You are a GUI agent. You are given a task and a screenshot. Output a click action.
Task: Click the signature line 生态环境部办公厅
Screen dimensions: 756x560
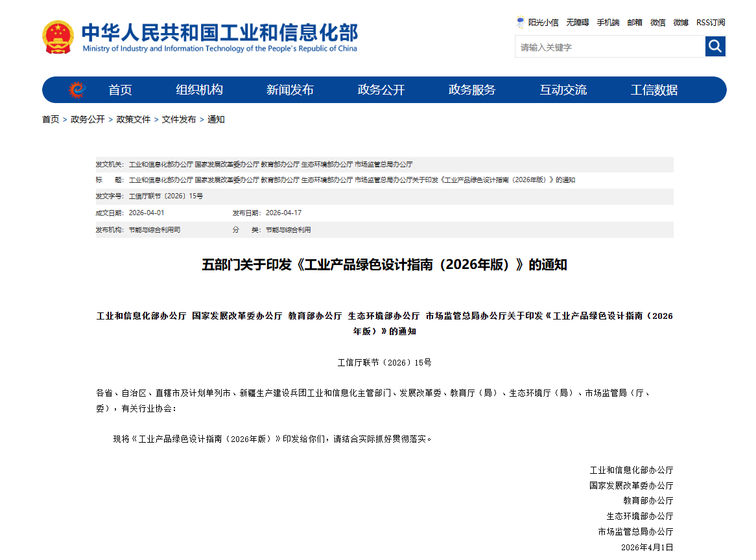pyautogui.click(x=640, y=516)
